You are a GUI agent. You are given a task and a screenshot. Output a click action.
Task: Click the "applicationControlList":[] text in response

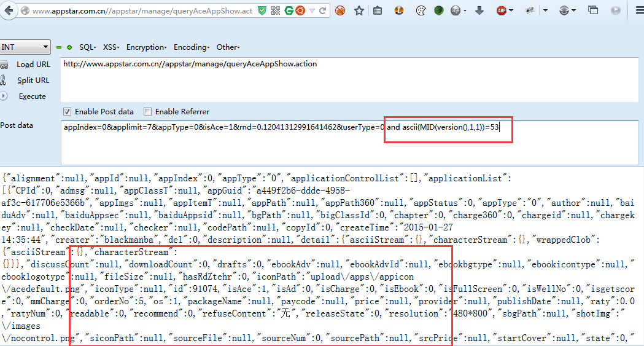coord(354,178)
